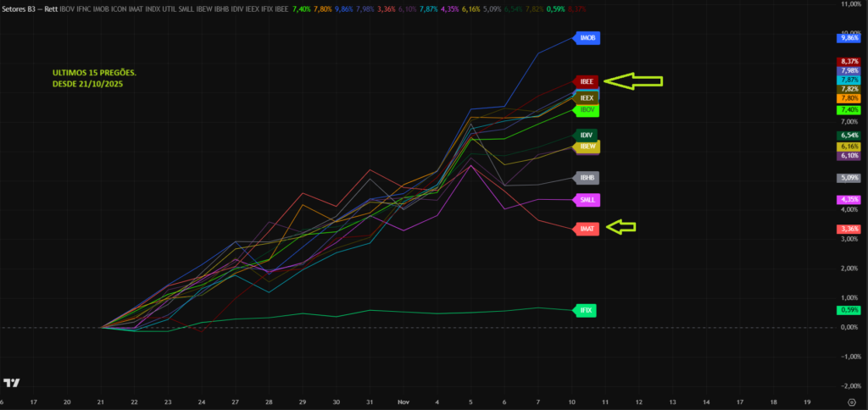Click the 0,00% level on price axis

click(x=849, y=327)
